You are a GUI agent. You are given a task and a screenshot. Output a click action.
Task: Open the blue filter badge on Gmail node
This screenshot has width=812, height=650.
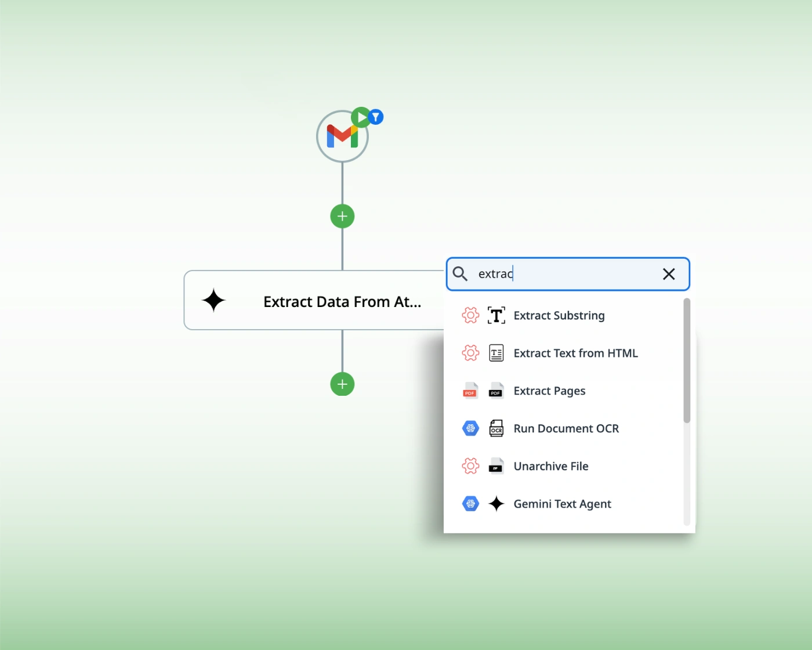point(376,117)
